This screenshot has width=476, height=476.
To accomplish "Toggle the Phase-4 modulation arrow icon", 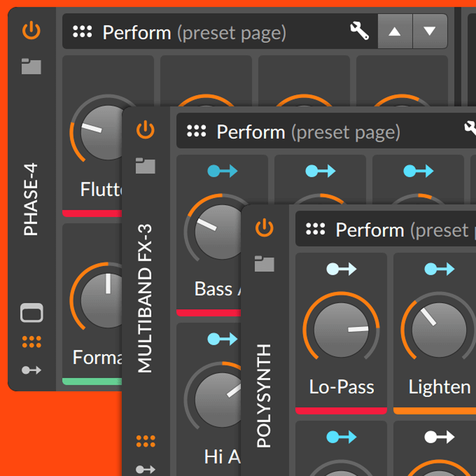I will tap(31, 370).
